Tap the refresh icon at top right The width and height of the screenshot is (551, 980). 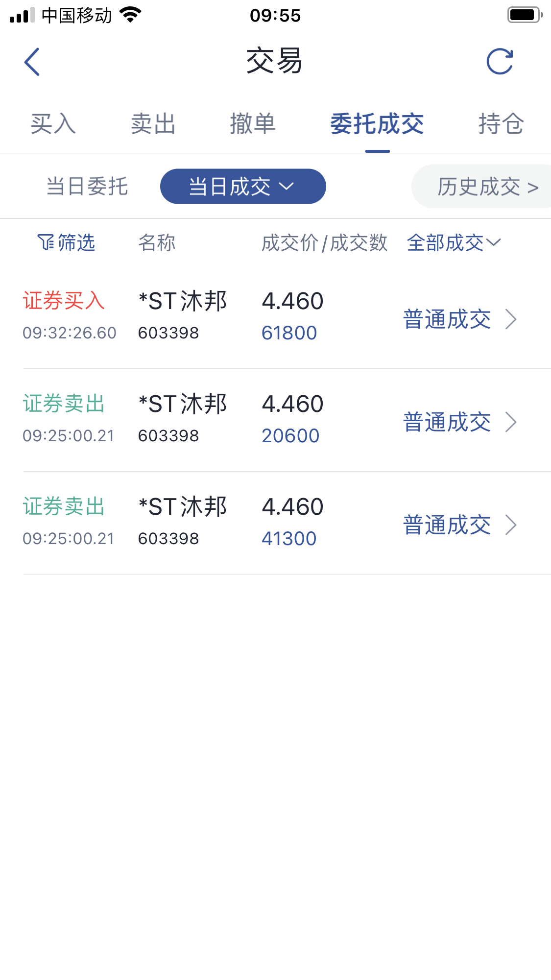click(500, 62)
